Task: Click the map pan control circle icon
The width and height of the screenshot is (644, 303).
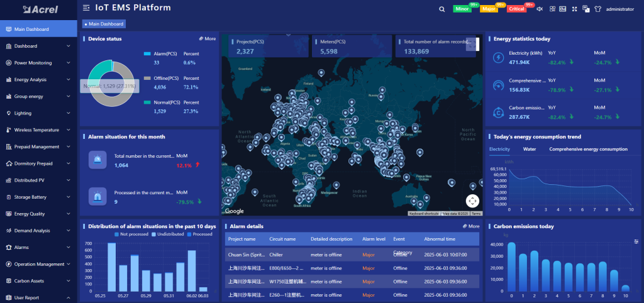Action: tap(472, 201)
